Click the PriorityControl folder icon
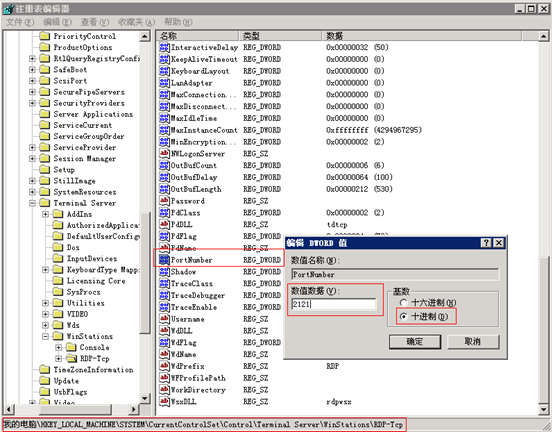Image resolution: width=552 pixels, height=432 pixels. coord(44,36)
